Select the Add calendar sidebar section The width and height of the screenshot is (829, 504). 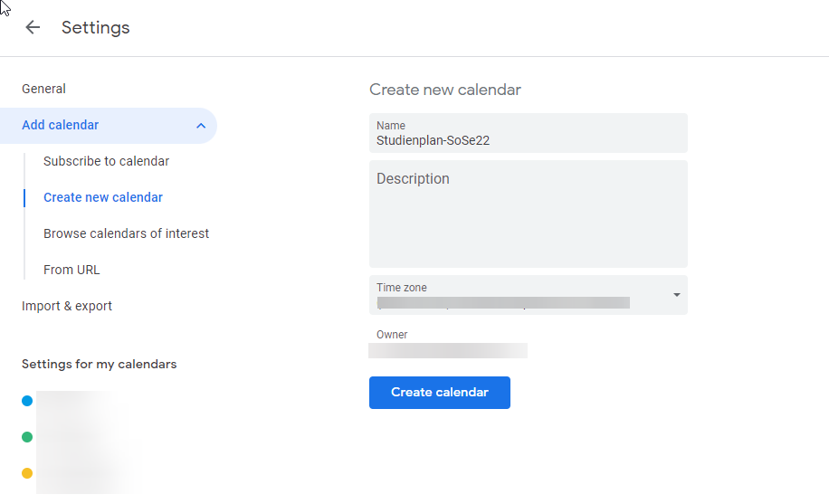click(61, 125)
